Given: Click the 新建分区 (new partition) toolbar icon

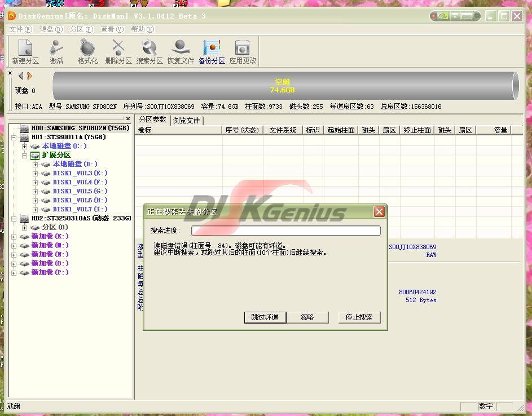Looking at the screenshot, I should click(25, 51).
